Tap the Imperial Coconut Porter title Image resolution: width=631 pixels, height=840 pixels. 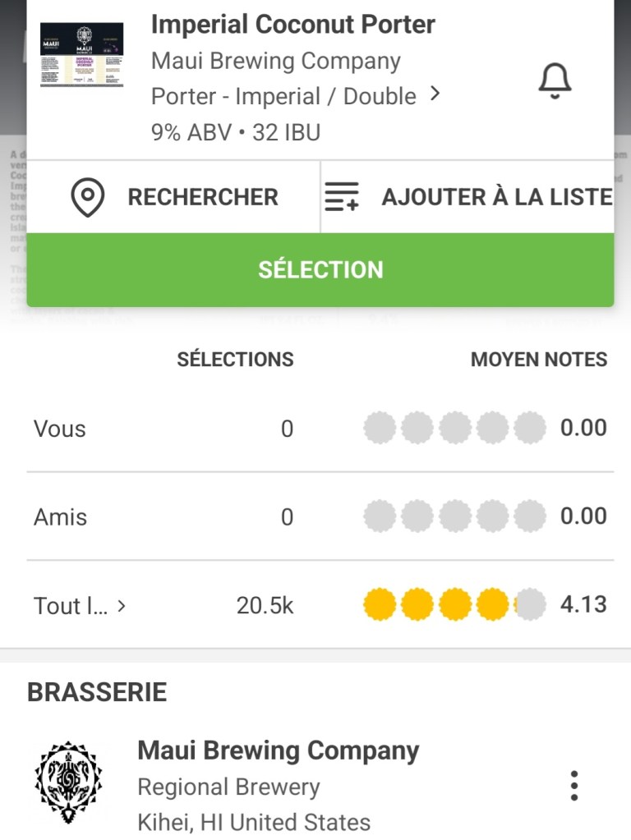click(293, 25)
